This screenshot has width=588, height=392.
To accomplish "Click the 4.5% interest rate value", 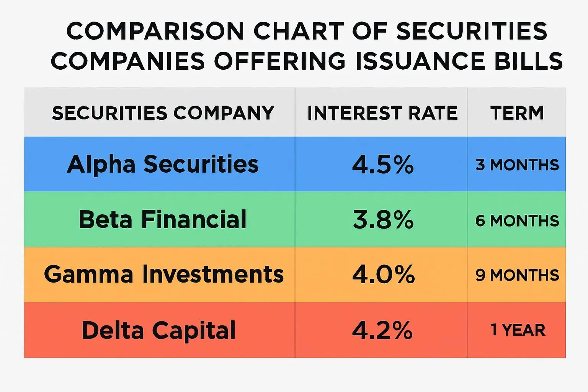I will (383, 165).
